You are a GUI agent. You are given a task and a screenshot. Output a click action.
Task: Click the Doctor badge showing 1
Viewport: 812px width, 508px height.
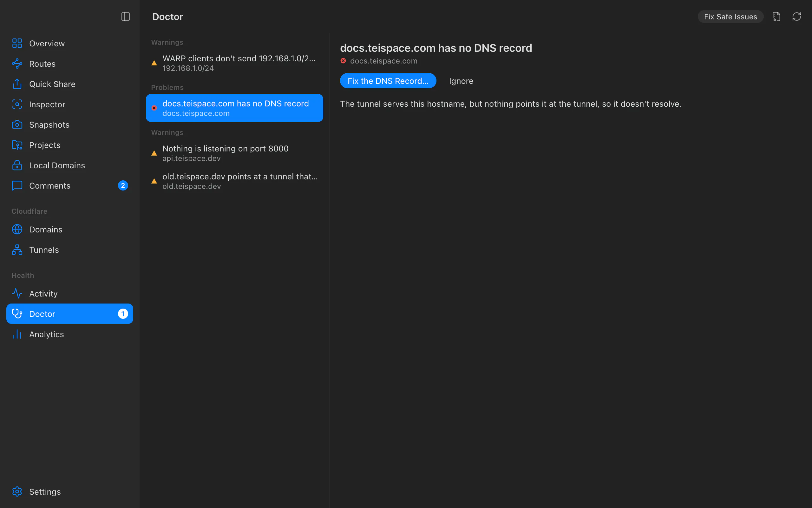(x=123, y=314)
